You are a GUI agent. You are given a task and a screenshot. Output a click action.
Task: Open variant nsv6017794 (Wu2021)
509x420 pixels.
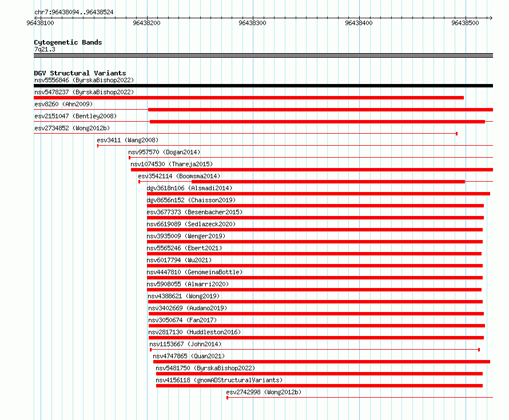(179, 260)
